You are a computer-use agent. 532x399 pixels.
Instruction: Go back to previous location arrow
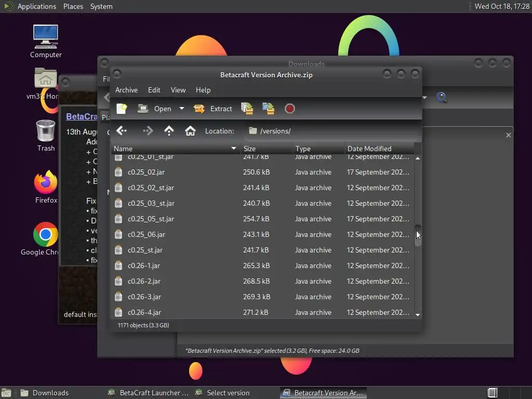[121, 130]
